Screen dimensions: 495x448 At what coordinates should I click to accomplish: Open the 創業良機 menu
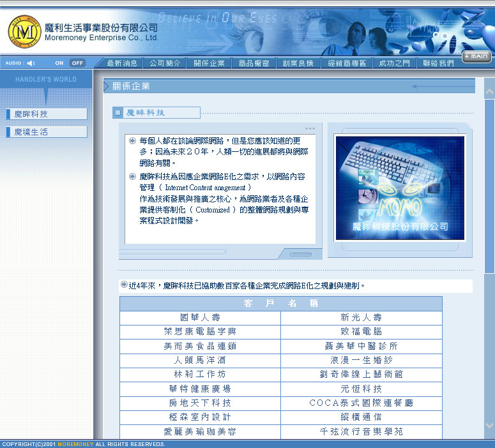click(298, 63)
